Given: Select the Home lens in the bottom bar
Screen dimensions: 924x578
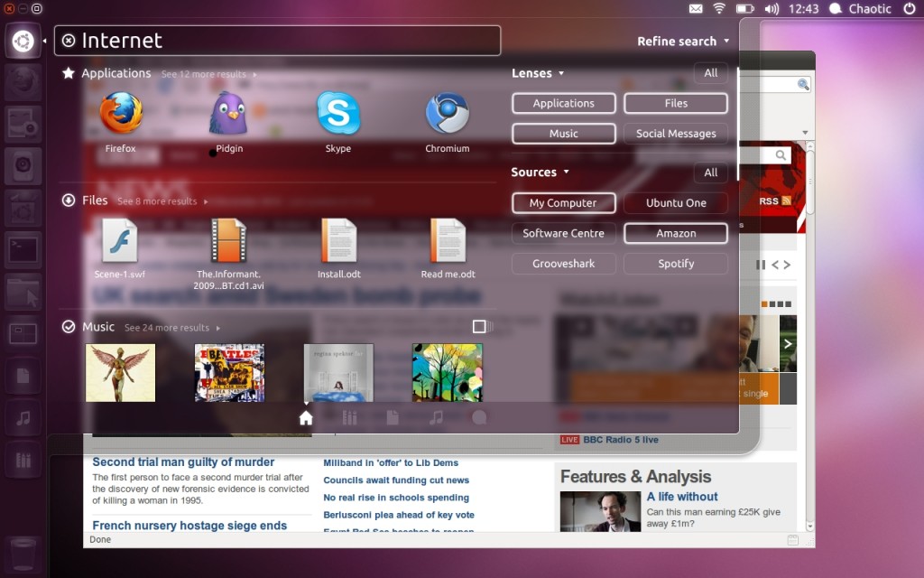Looking at the screenshot, I should (x=306, y=417).
